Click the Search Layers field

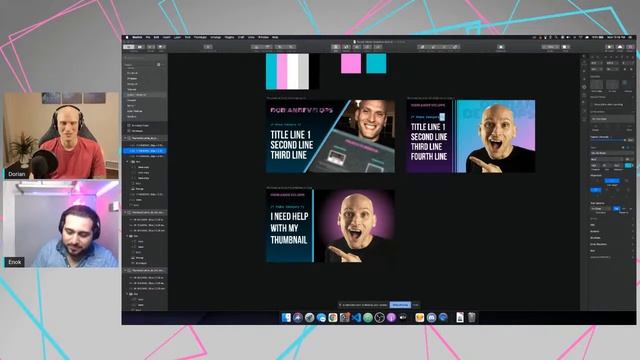pyautogui.click(x=145, y=58)
